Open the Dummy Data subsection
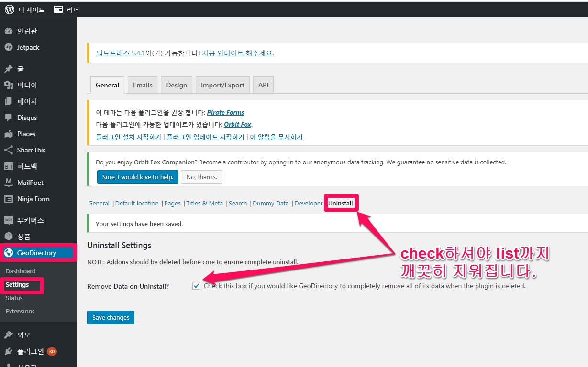This screenshot has height=367, width=588. point(271,203)
